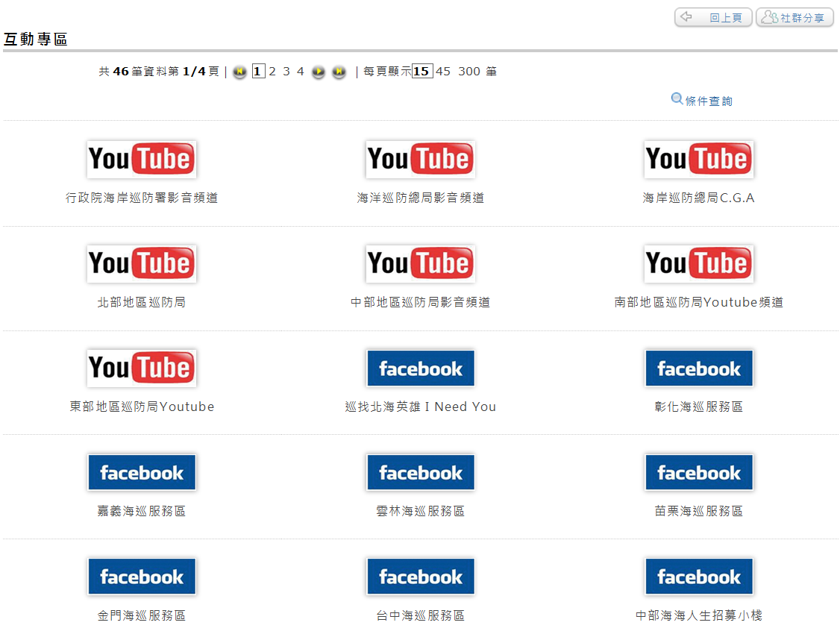Open 東部地區巡防局Youtube link
This screenshot has height=640, width=840.
click(142, 407)
